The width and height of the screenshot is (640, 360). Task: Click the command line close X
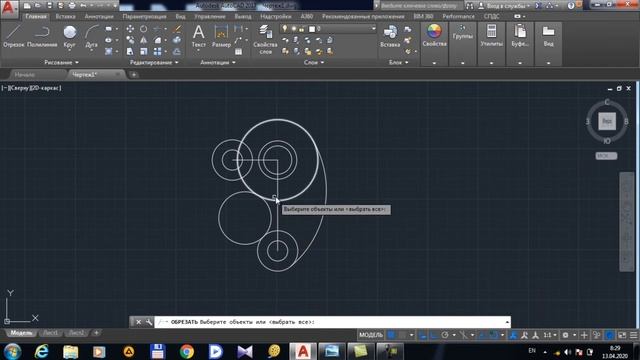[138, 322]
